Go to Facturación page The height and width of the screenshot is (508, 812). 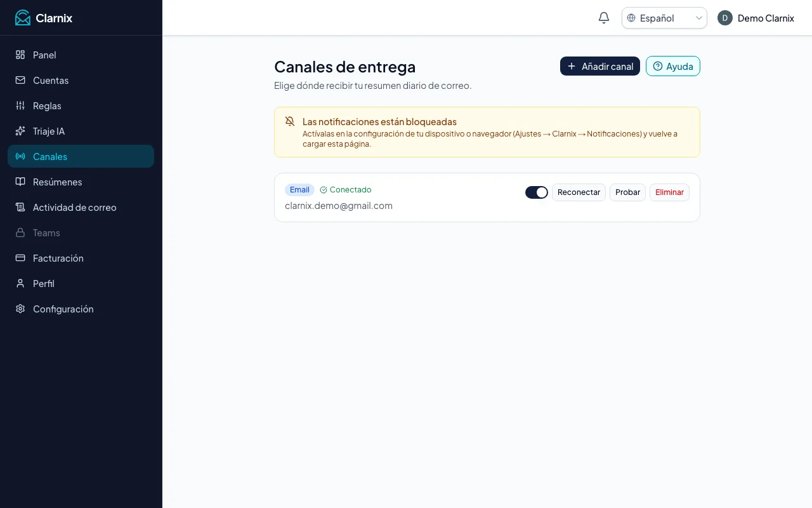pyautogui.click(x=81, y=258)
